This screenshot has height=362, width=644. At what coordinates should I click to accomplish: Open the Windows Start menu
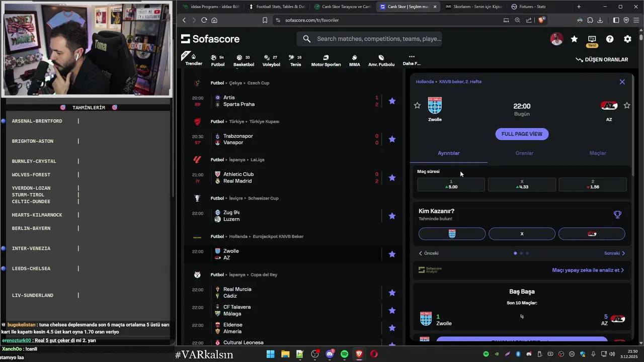click(x=271, y=354)
